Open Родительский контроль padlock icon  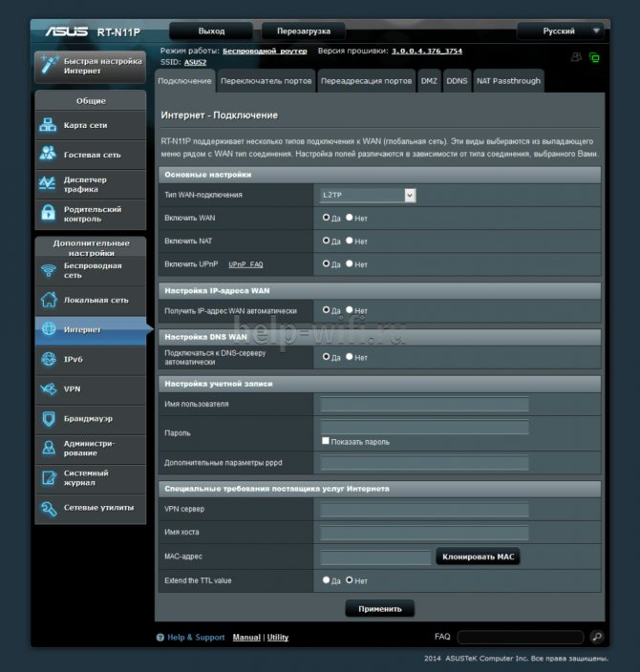coord(48,213)
